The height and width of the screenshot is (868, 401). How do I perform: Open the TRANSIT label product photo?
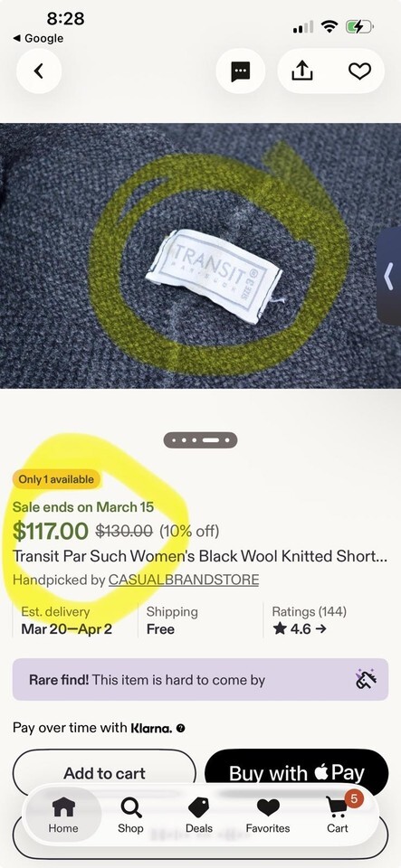pos(201,255)
